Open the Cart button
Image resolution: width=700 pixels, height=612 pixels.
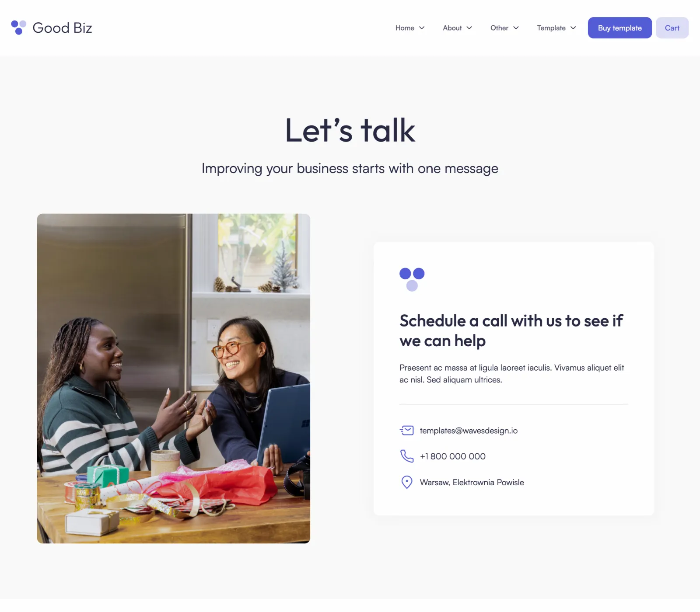point(672,28)
